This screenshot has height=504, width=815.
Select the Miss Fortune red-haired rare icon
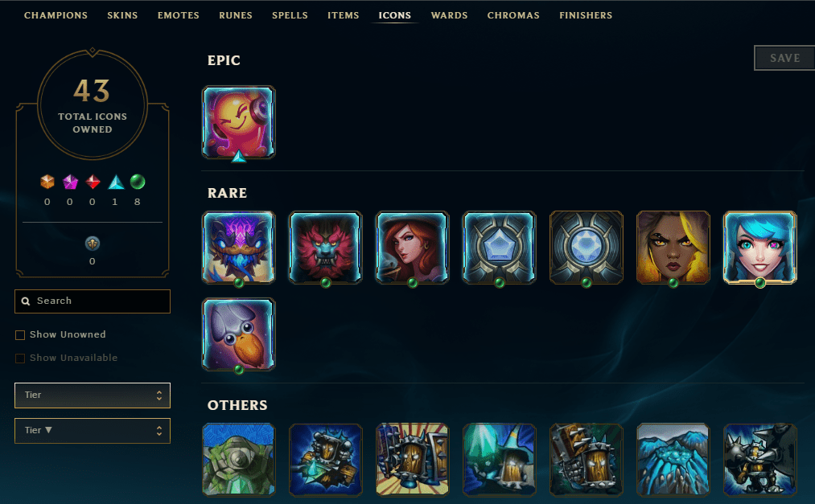(412, 248)
